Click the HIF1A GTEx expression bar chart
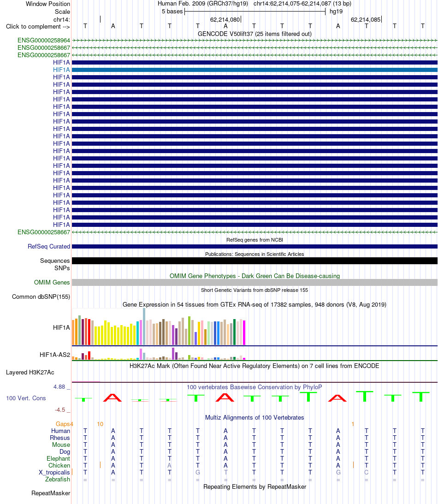 [x=159, y=327]
